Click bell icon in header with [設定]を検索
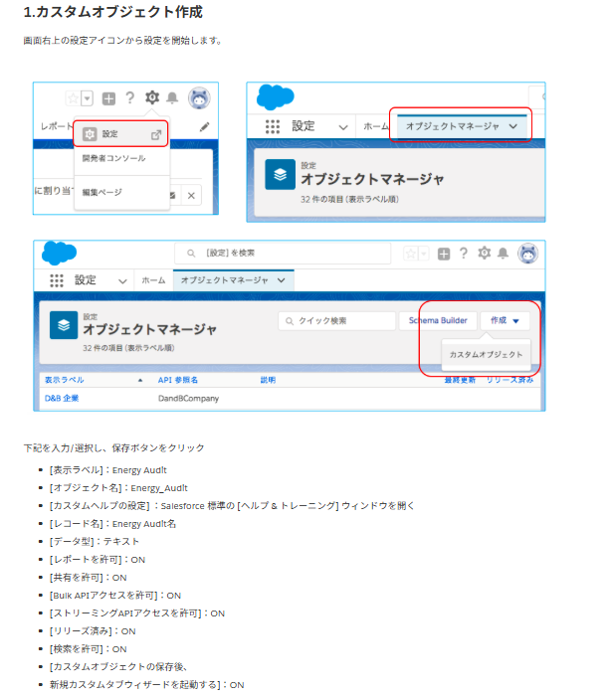609x700 pixels. [504, 254]
